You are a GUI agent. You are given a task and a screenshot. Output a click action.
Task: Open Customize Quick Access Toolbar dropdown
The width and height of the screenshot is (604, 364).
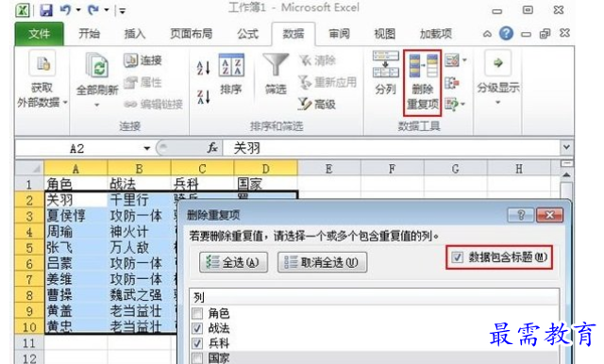click(x=123, y=10)
